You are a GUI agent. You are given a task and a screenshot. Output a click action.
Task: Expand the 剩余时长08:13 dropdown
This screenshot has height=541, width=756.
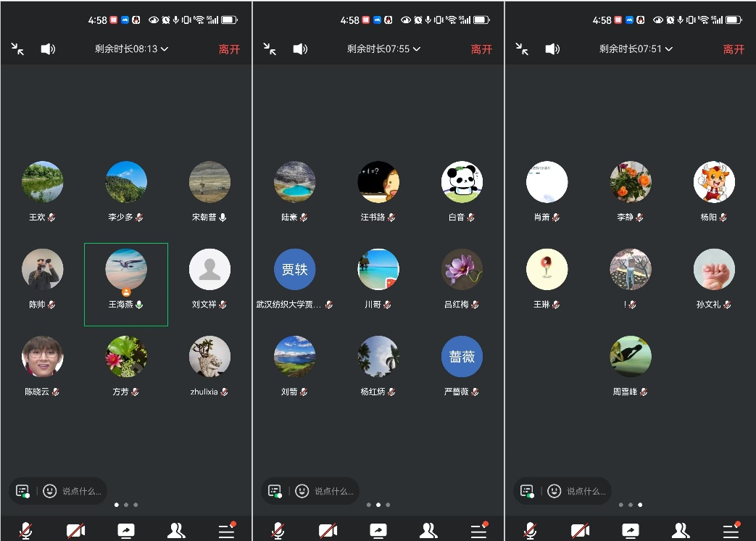(131, 49)
